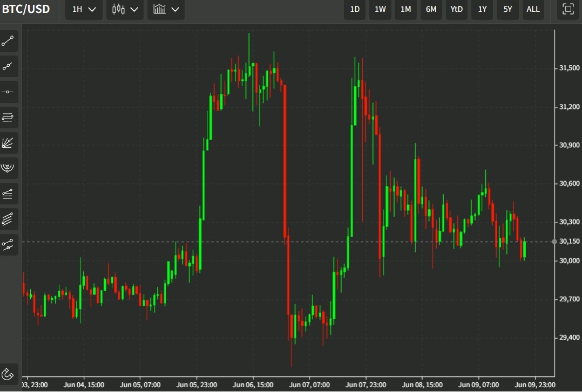Click the Jun 09, 07:00 time label

tap(479, 385)
